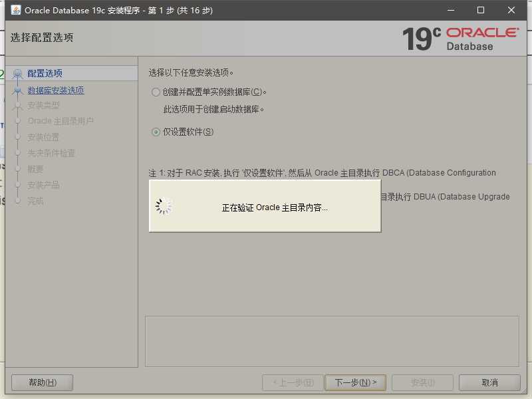
Task: Click the empty message pane at bottom
Action: (332, 341)
